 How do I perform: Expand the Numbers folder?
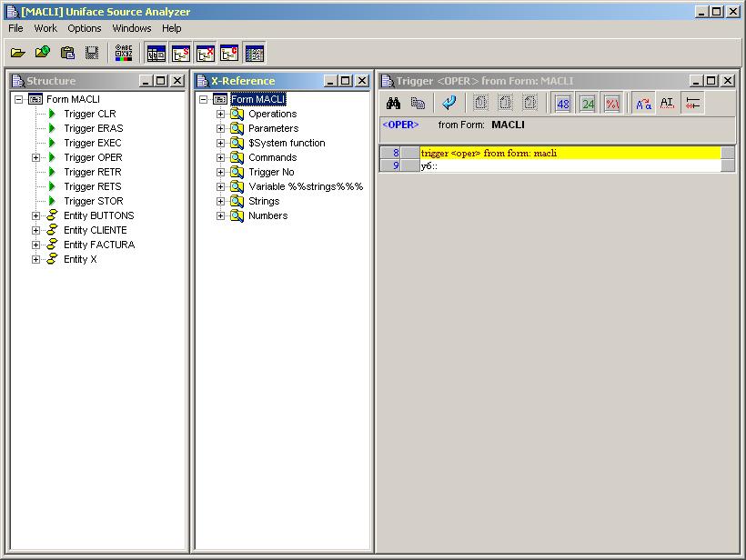(220, 215)
